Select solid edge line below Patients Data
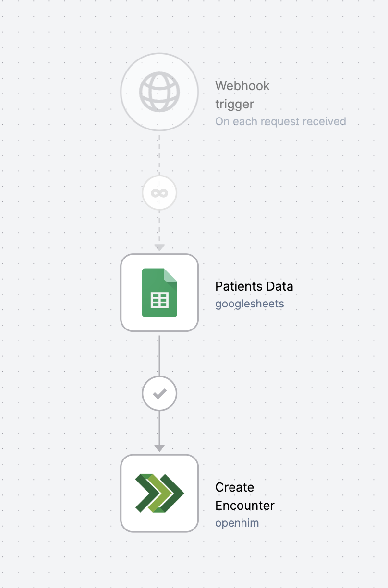Viewport: 388px width, 588px height. coord(159,356)
